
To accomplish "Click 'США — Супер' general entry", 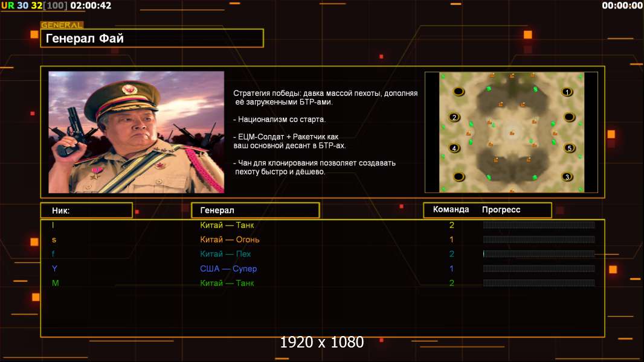I will coord(228,268).
